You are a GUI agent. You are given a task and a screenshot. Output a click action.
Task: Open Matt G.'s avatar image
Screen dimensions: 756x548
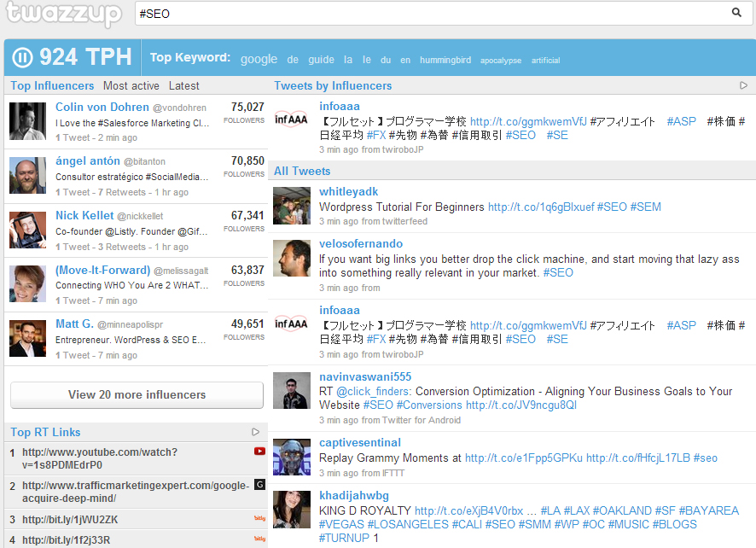pos(28,338)
